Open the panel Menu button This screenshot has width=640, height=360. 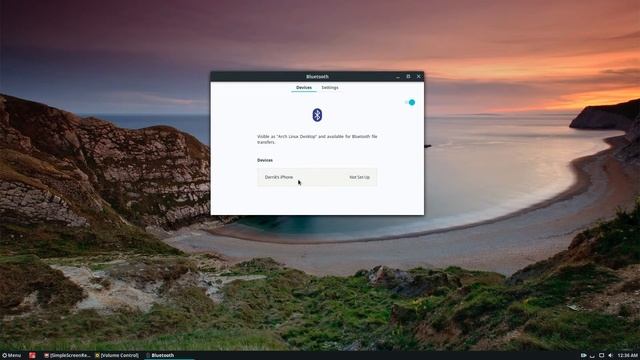tap(11, 356)
